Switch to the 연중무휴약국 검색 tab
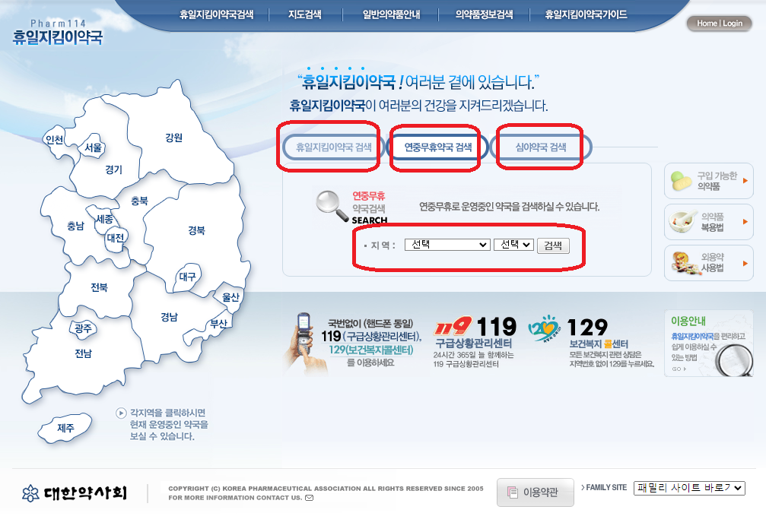This screenshot has width=766, height=532. click(x=438, y=147)
